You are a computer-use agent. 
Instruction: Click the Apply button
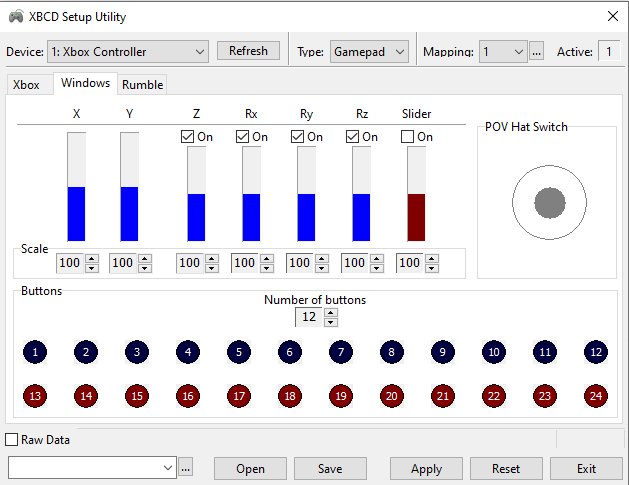click(x=426, y=468)
